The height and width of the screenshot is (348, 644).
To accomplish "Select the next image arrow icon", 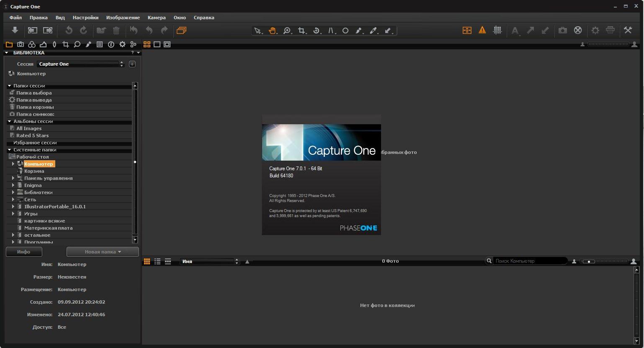I will pyautogui.click(x=48, y=30).
